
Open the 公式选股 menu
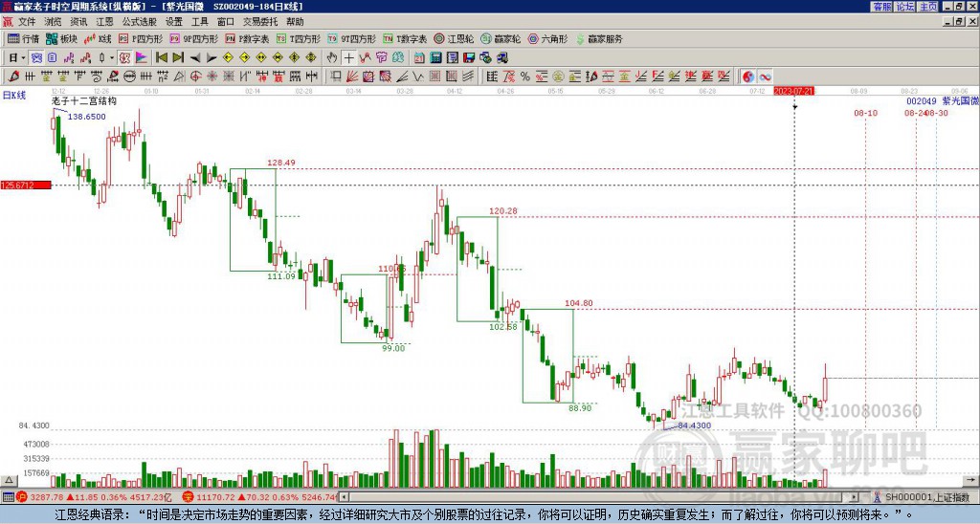140,22
